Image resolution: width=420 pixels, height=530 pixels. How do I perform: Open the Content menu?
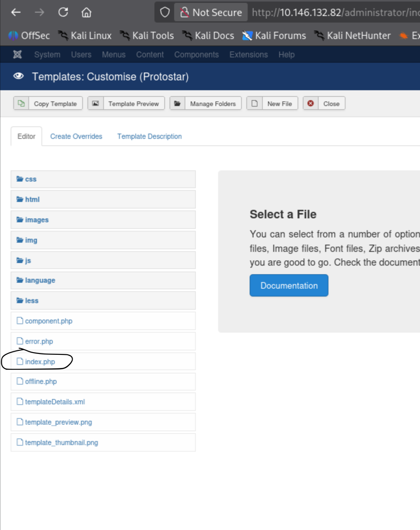[150, 55]
